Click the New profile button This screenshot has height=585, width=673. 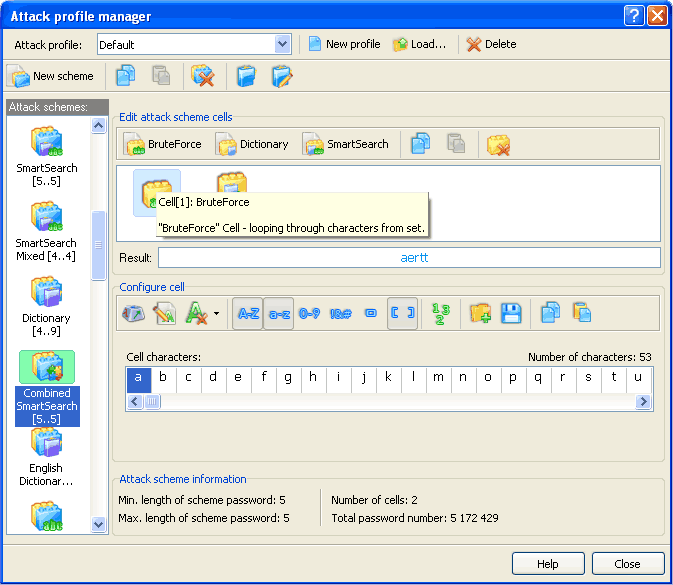(x=343, y=44)
